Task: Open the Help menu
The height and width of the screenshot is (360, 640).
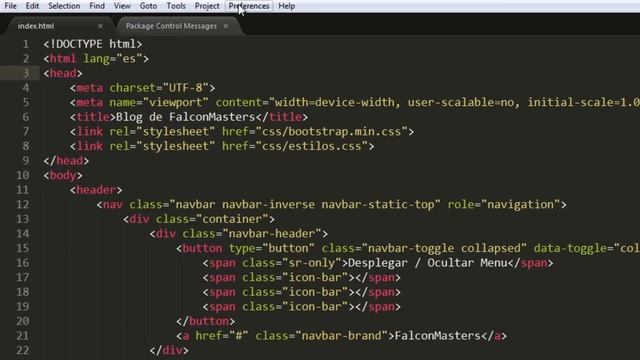Action: coord(287,6)
